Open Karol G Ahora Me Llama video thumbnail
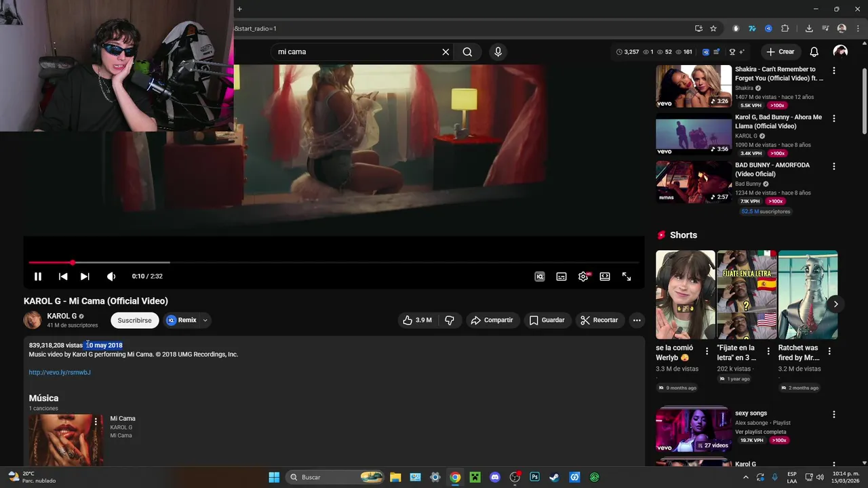 pos(694,136)
